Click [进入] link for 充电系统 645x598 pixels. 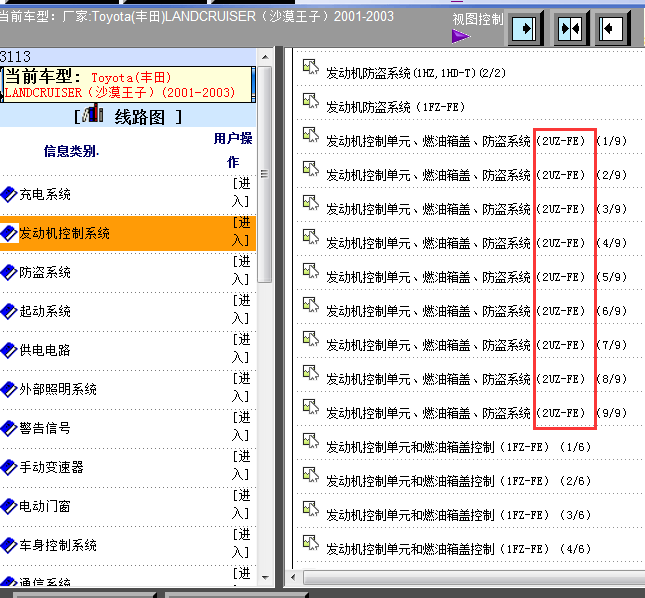[241, 192]
